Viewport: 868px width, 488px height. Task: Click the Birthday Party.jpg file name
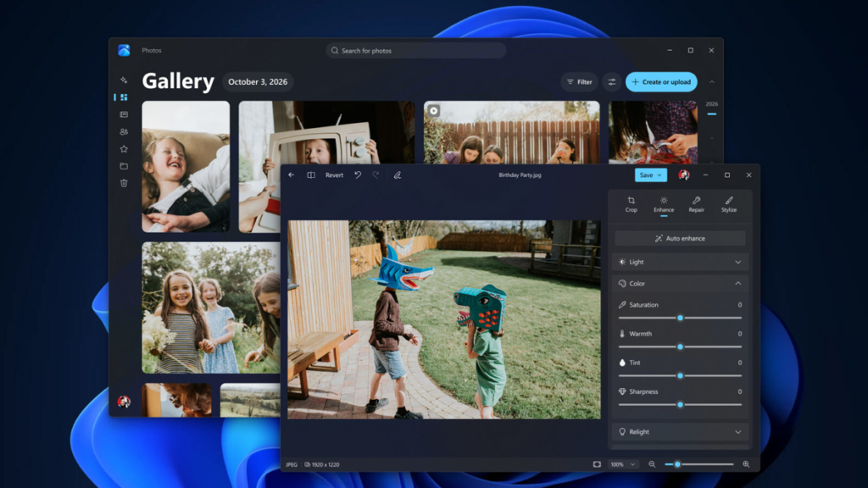pyautogui.click(x=520, y=175)
